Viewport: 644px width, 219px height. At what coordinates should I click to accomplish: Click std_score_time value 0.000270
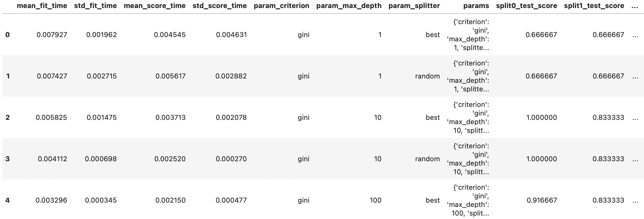231,159
